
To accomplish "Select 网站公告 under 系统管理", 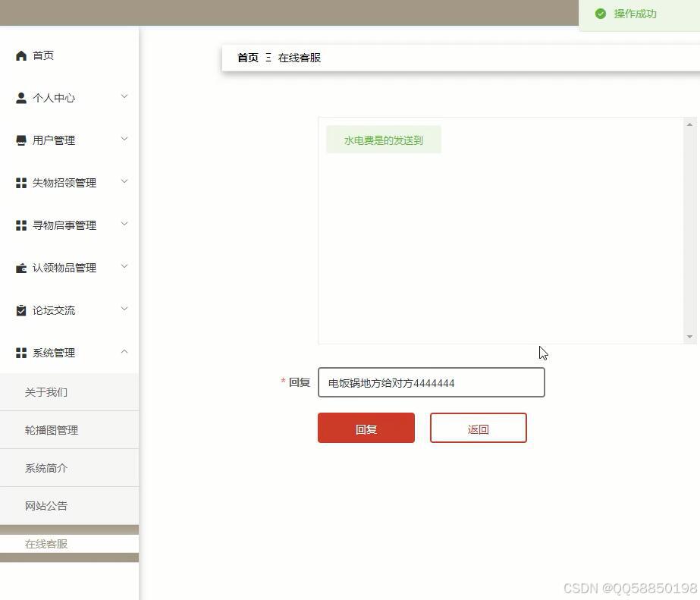I will pyautogui.click(x=46, y=505).
